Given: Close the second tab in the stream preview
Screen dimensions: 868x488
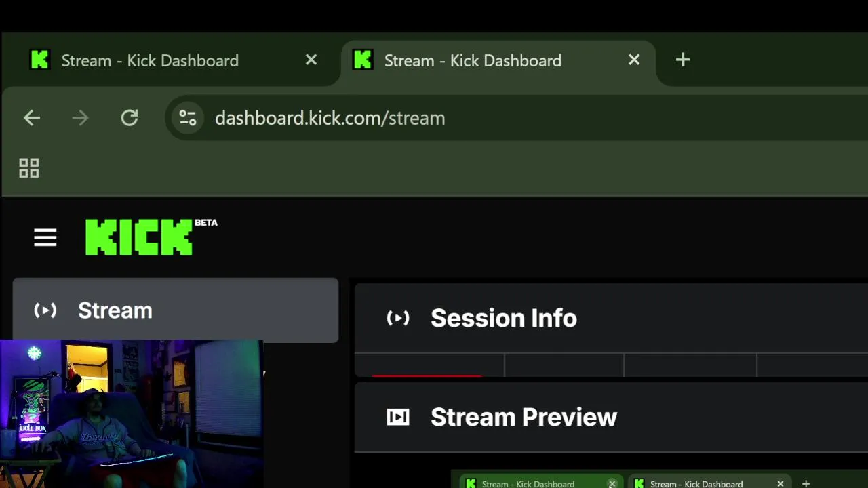Looking at the screenshot, I should pos(781,484).
